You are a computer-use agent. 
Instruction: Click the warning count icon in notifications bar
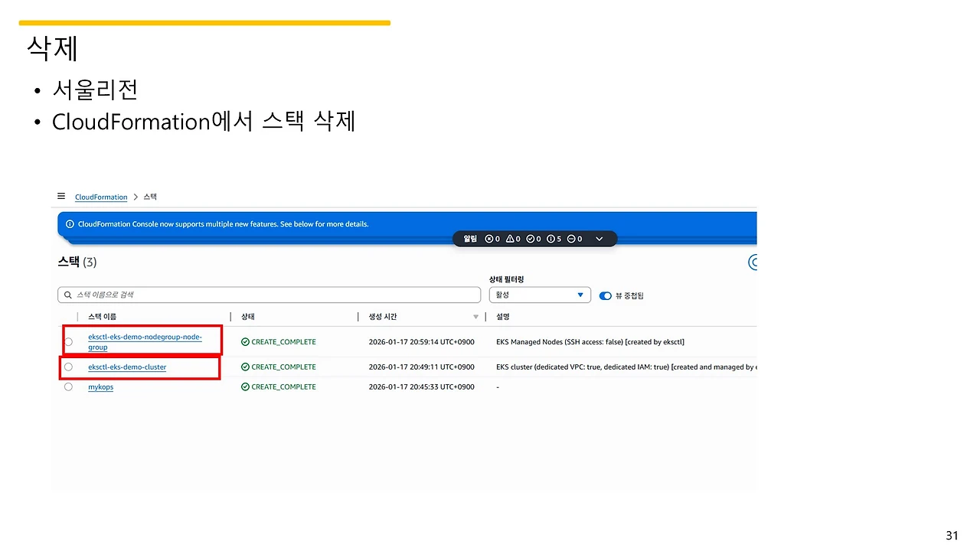(x=509, y=238)
